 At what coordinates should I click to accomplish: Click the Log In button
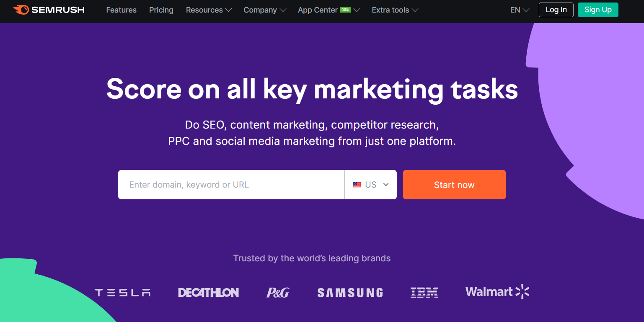click(x=556, y=10)
